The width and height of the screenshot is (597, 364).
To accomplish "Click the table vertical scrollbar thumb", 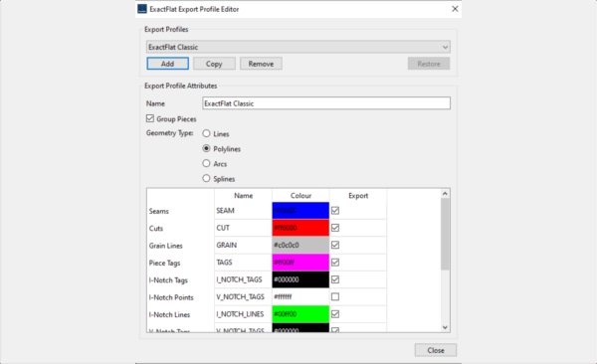I will tap(445, 234).
